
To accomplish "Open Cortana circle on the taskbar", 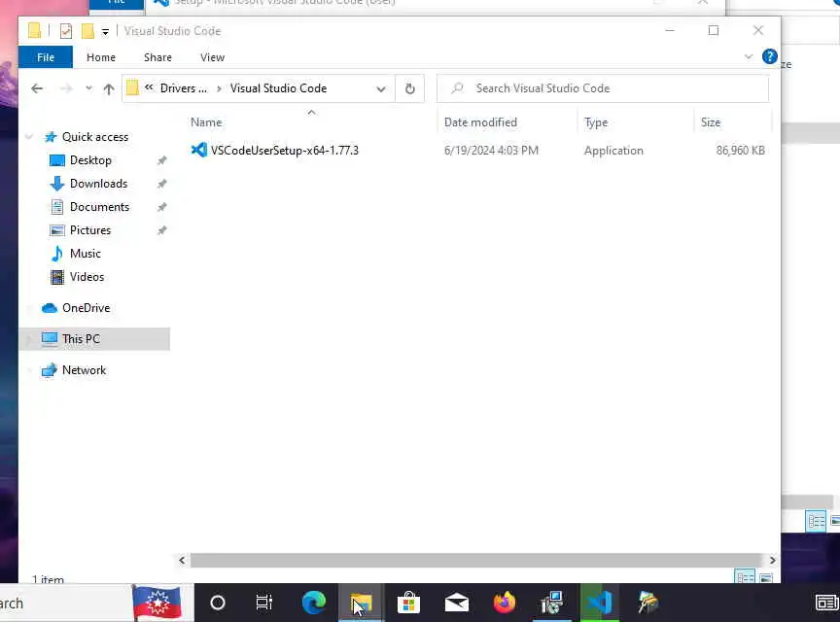I will [x=218, y=604].
